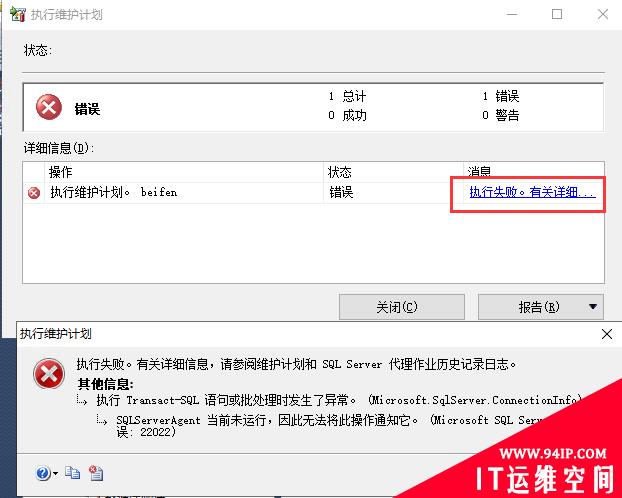Click the 消息 column header
This screenshot has height=498, width=622.
[534, 172]
